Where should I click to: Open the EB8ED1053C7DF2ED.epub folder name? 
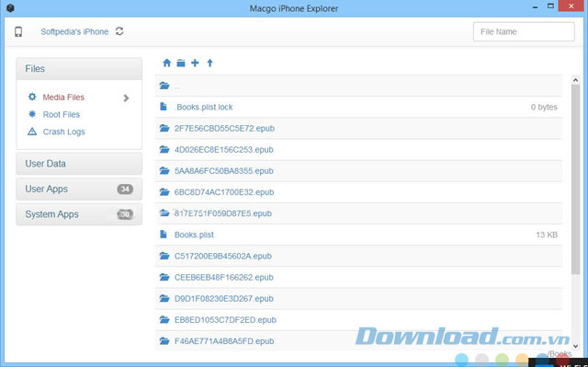pyautogui.click(x=225, y=320)
